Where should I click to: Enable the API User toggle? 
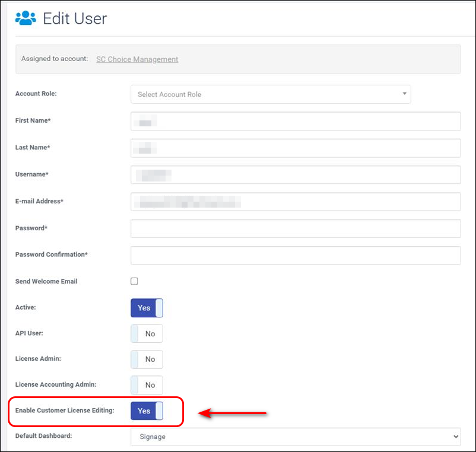[147, 334]
